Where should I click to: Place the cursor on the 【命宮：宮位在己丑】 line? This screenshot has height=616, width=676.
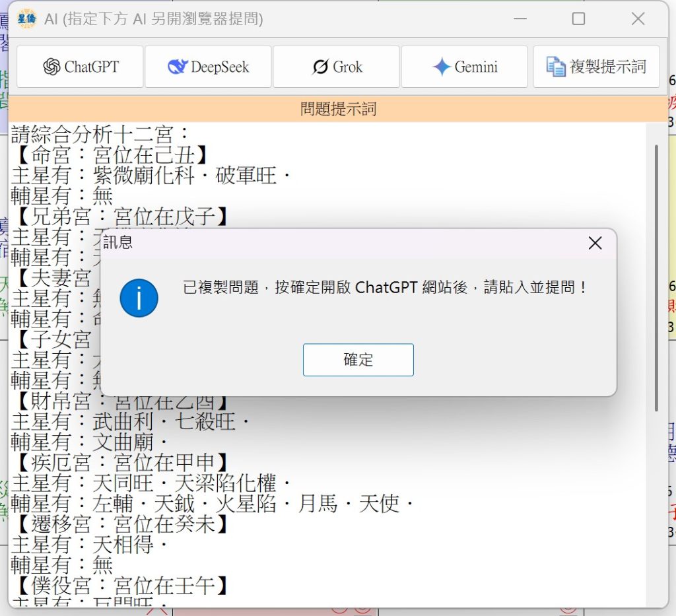tap(110, 155)
